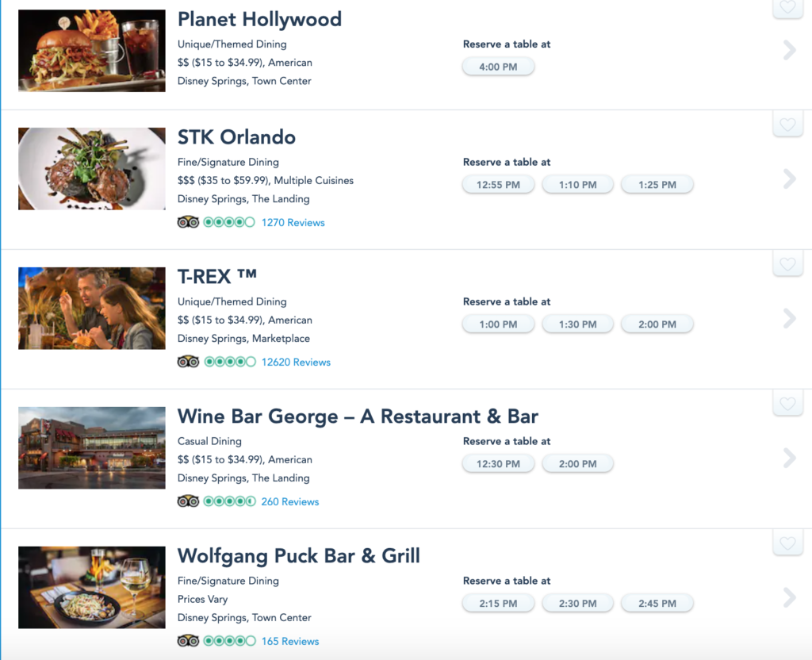812x660 pixels.
Task: Open STK Orlando's 1270 Reviews link
Action: 293,223
